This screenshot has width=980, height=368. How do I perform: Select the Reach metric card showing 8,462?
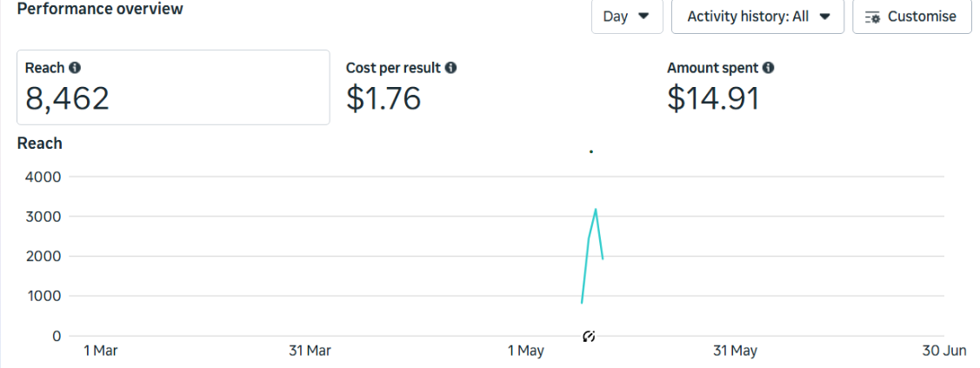pos(173,87)
